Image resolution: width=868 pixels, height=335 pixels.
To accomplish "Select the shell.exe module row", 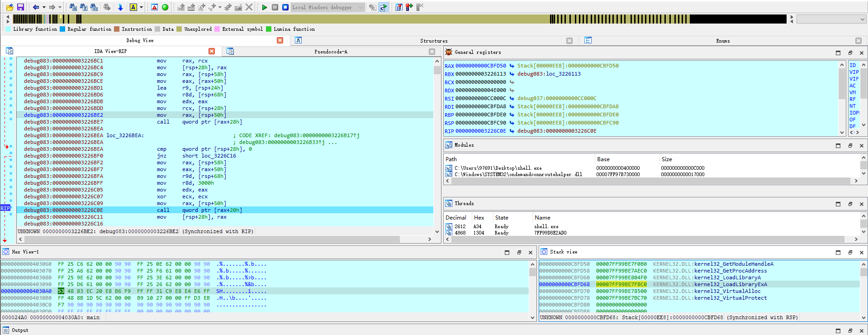I will click(574, 168).
